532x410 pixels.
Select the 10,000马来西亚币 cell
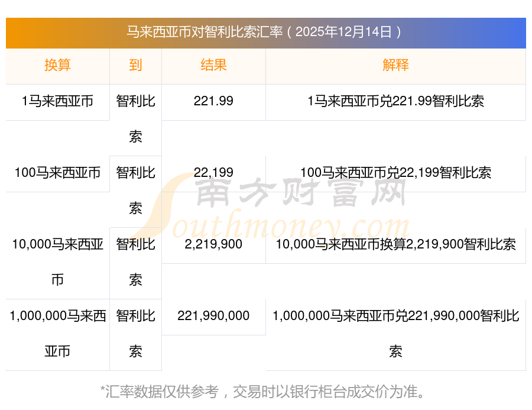(57, 262)
